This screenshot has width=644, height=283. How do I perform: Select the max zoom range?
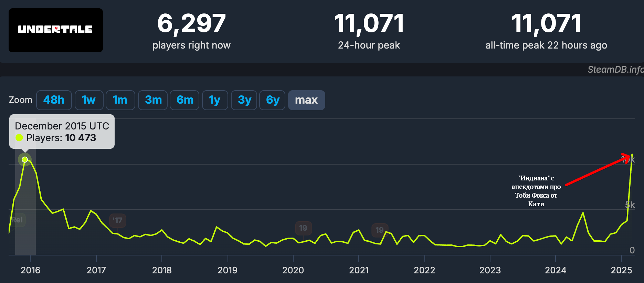[x=306, y=100]
